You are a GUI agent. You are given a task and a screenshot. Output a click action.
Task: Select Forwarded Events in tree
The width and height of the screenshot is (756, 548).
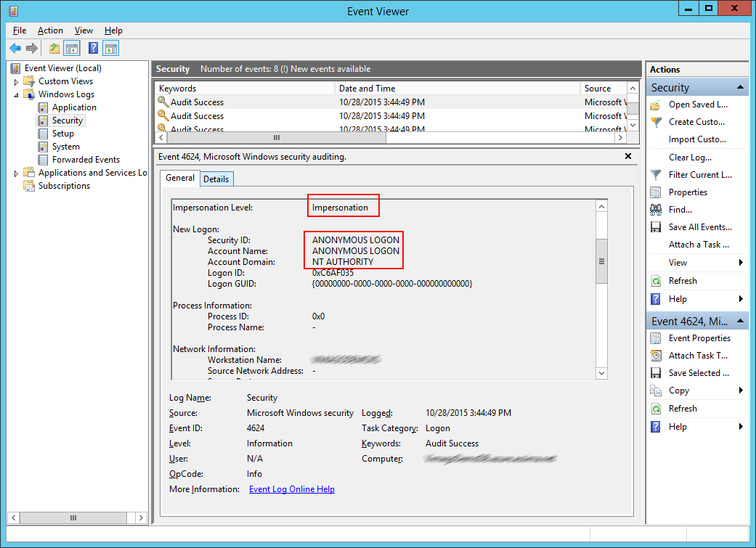coord(86,160)
